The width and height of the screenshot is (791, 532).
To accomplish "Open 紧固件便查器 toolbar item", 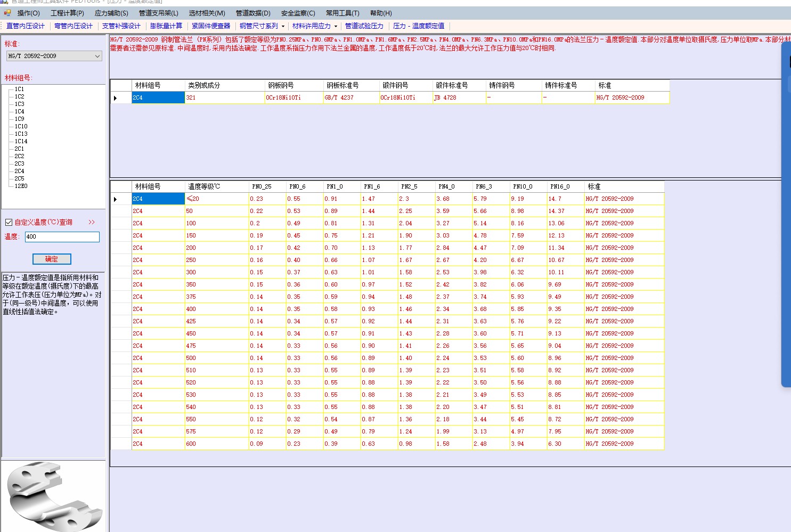I will (x=211, y=26).
